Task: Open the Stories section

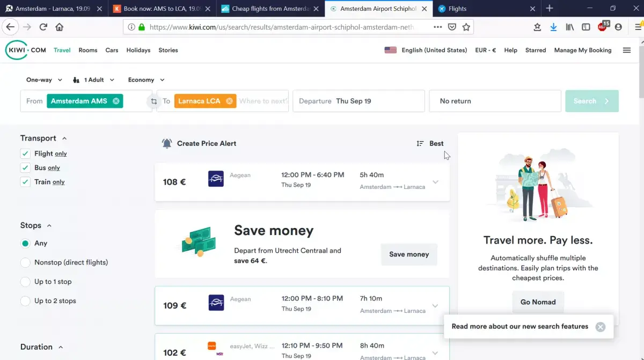Action: 168,50
